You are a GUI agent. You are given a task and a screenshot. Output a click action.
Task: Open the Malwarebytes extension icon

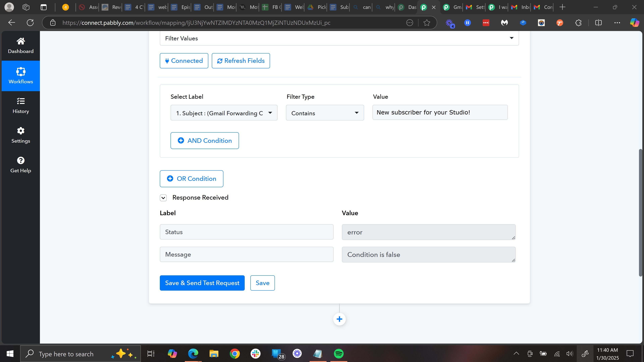[x=504, y=23]
